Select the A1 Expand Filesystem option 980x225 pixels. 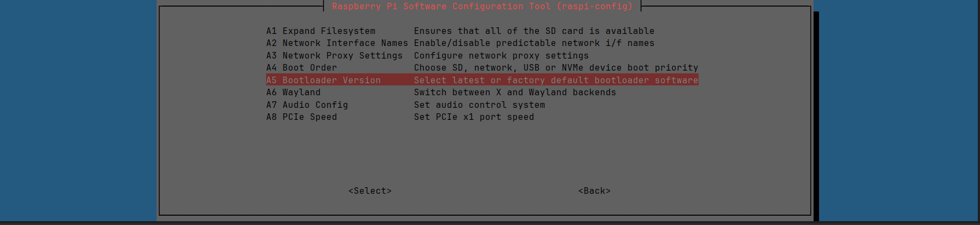click(x=321, y=31)
